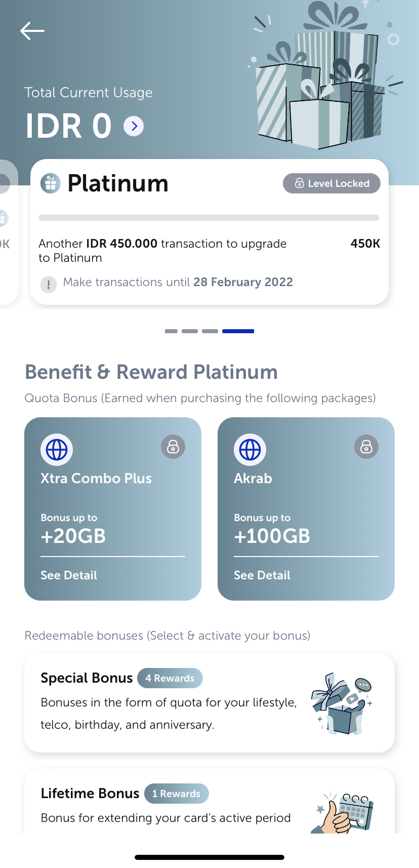Tap the 1 Rewards badge

pyautogui.click(x=176, y=794)
